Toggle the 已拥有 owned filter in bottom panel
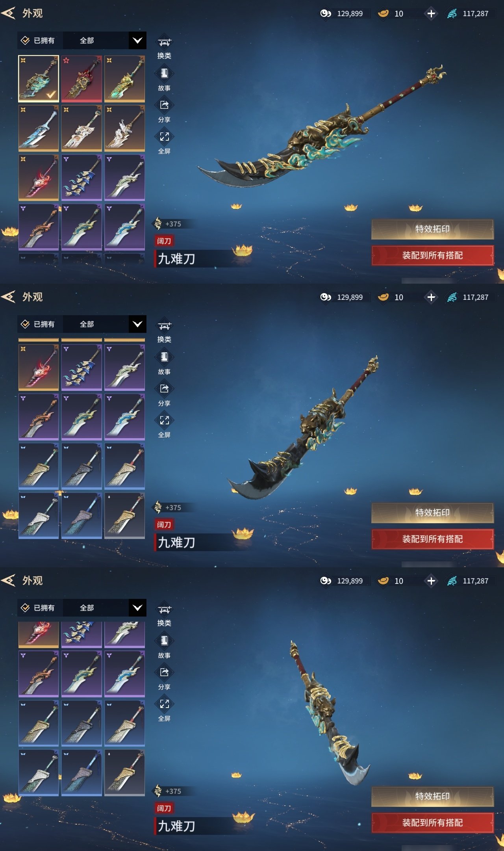Screen dimensions: 504x851 click(x=38, y=608)
